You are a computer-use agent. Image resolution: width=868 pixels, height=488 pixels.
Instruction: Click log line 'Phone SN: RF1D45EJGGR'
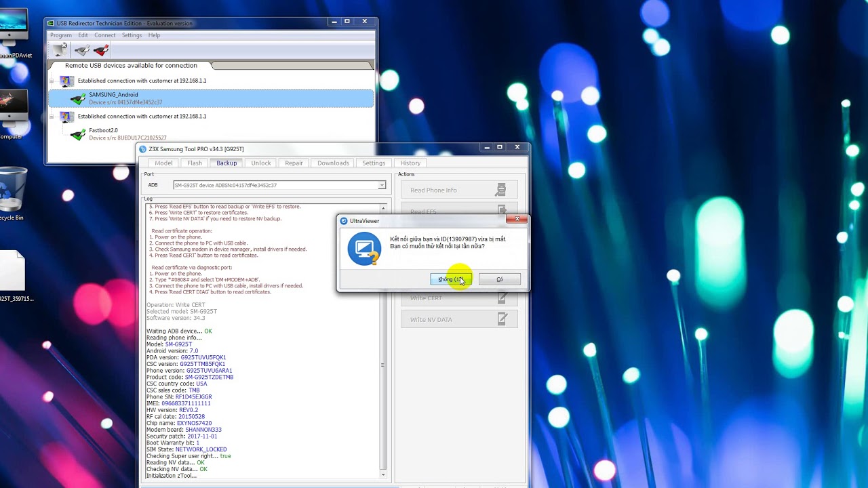(179, 396)
